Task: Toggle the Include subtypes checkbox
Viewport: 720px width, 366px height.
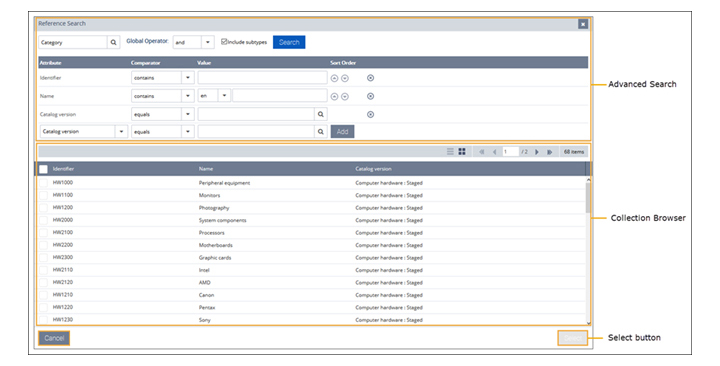Action: coord(224,41)
